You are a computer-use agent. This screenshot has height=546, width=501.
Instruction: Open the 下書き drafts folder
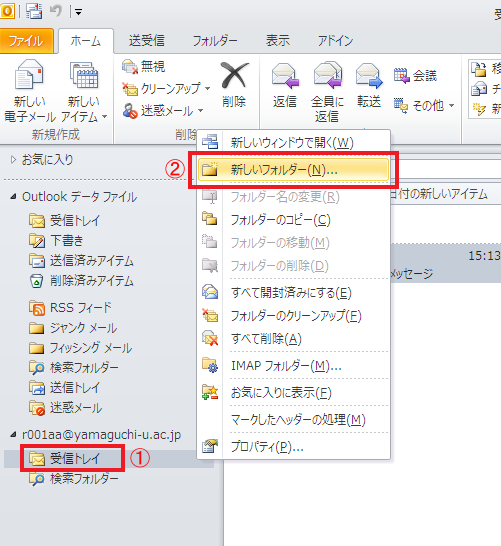coord(56,241)
